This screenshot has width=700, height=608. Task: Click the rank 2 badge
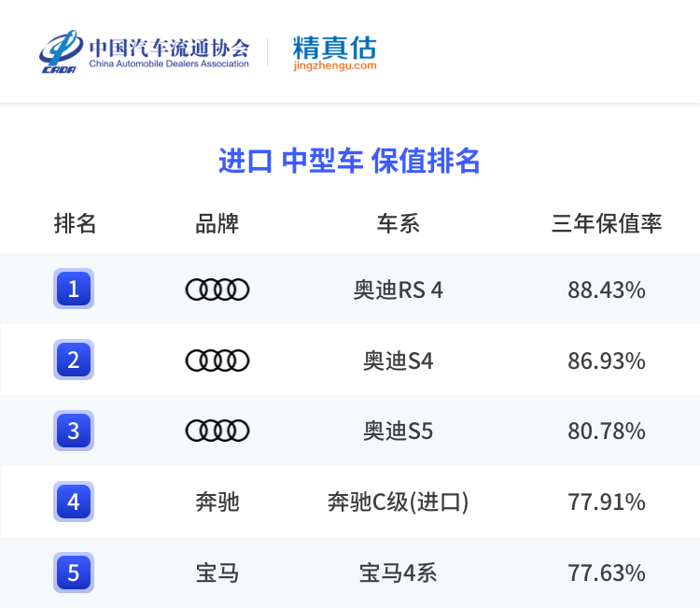[74, 361]
